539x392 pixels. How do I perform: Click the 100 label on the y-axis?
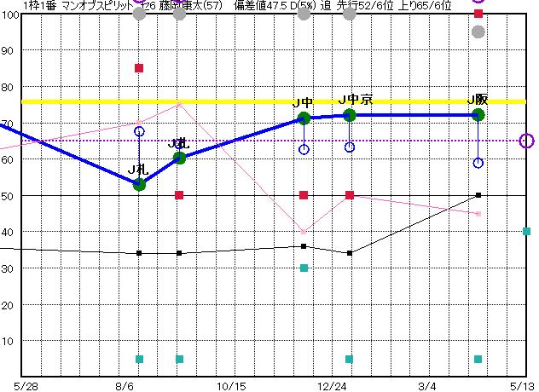click(x=9, y=15)
